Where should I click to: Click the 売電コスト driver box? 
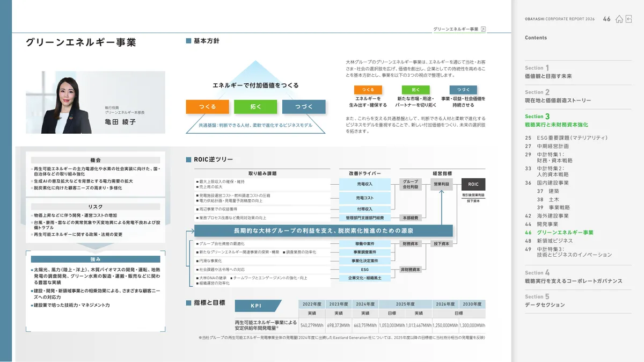click(365, 198)
